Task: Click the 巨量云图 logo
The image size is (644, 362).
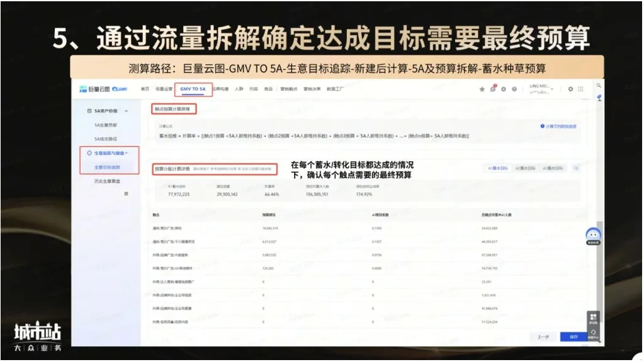Action: click(x=94, y=89)
